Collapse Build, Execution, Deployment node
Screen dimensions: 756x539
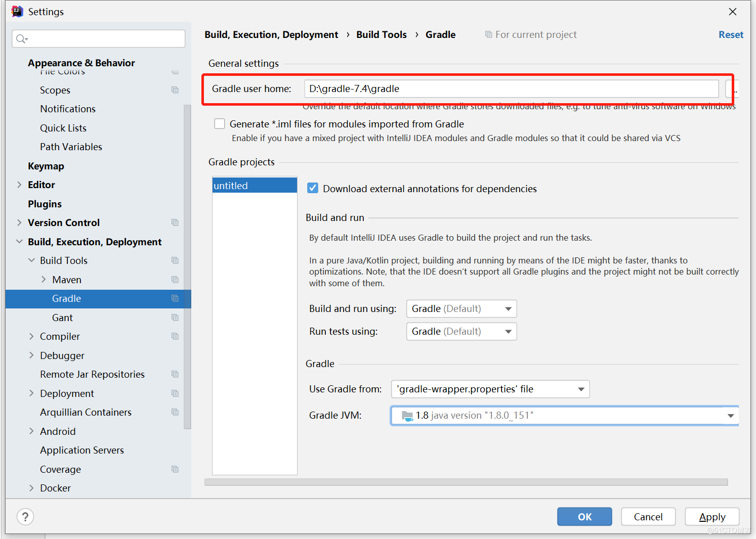click(x=19, y=242)
